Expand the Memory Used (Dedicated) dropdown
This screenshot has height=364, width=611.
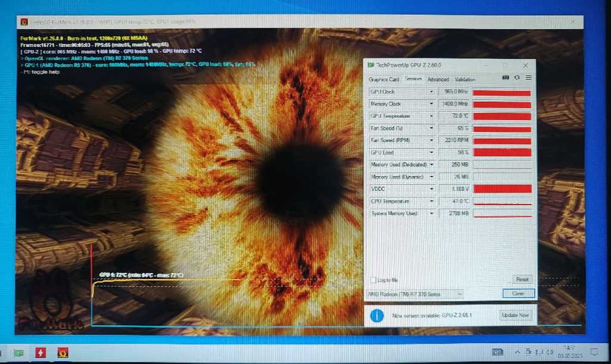[x=431, y=165]
